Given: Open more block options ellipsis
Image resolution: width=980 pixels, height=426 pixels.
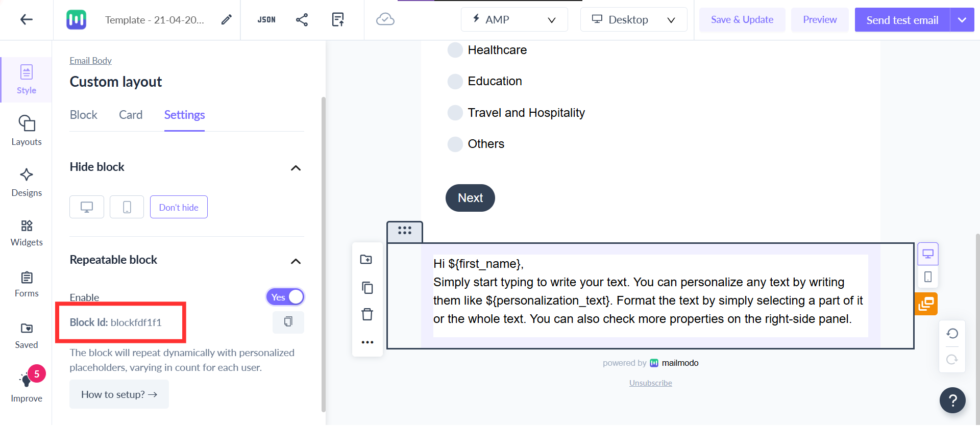Looking at the screenshot, I should [367, 342].
